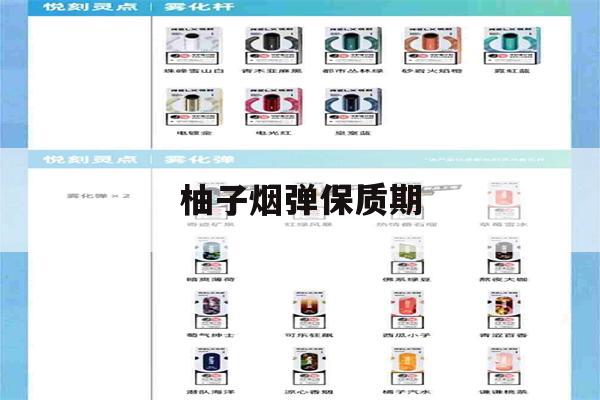Select the red 电光红 device box

point(273,107)
